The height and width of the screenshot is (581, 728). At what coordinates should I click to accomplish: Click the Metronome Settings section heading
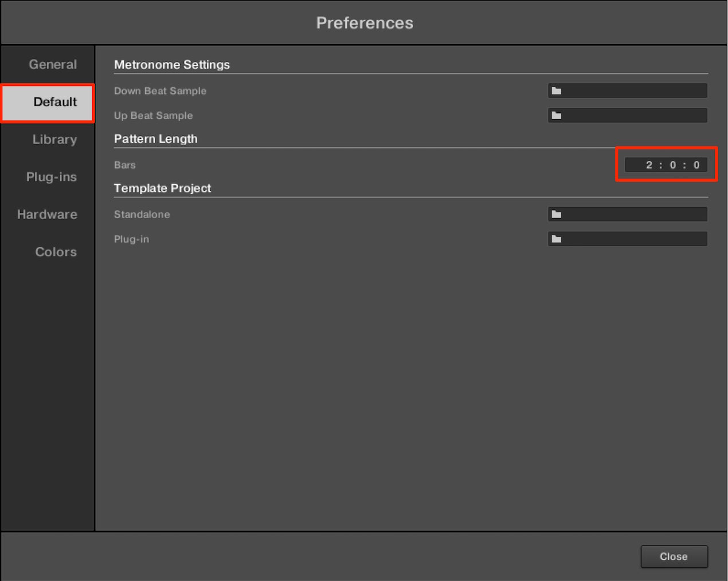[x=172, y=65]
